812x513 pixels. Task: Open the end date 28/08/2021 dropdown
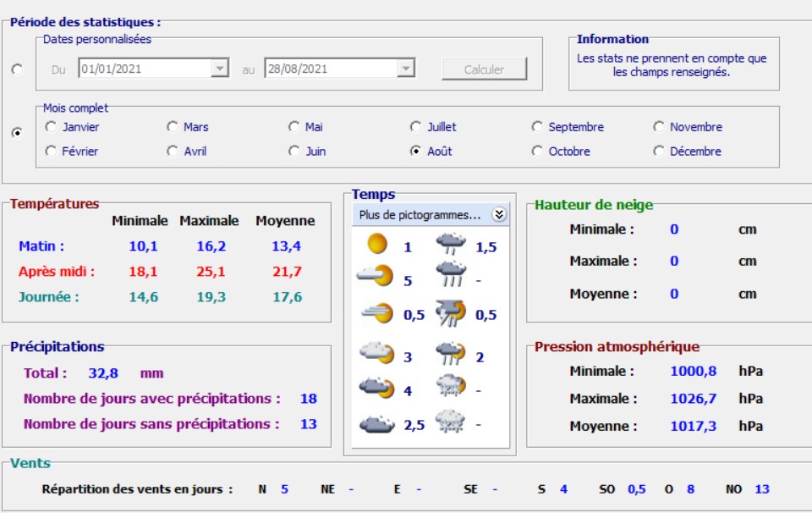[x=406, y=69]
